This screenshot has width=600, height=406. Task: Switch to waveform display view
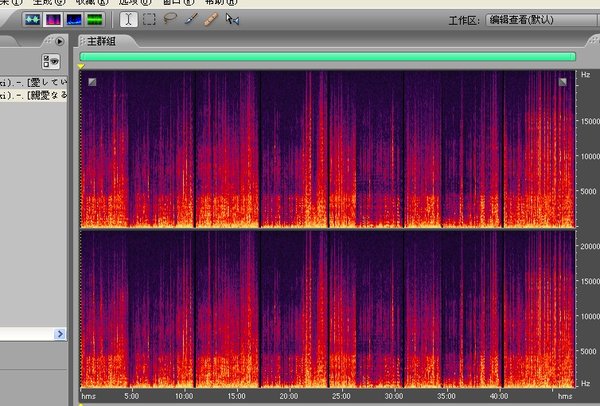coord(31,19)
